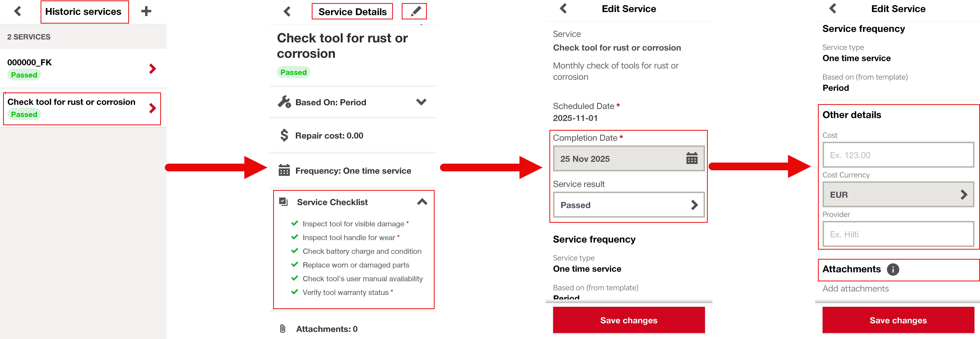Tap the pencil edit icon in Service Details
Viewport: 980px width, 339px height.
pos(415,11)
